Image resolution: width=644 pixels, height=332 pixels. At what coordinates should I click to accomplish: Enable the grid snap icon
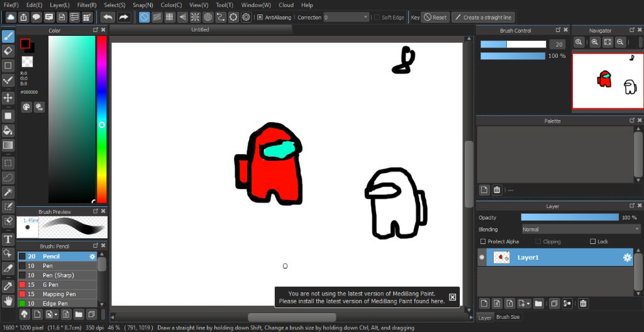(x=170, y=17)
